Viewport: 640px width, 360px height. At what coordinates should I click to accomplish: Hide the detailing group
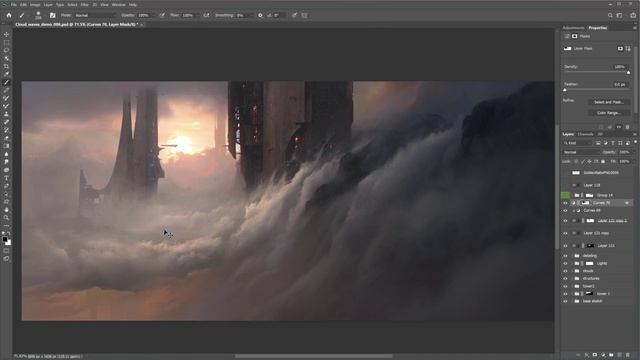[x=565, y=256]
